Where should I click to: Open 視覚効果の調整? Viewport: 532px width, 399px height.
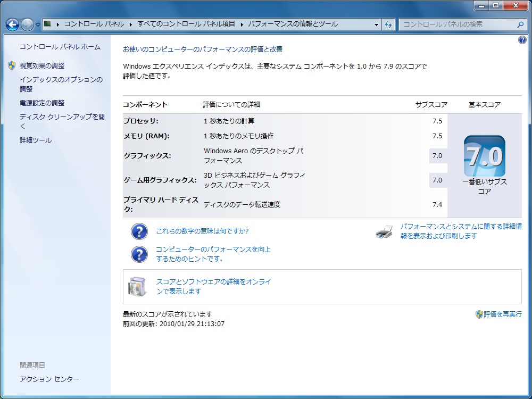click(x=42, y=65)
